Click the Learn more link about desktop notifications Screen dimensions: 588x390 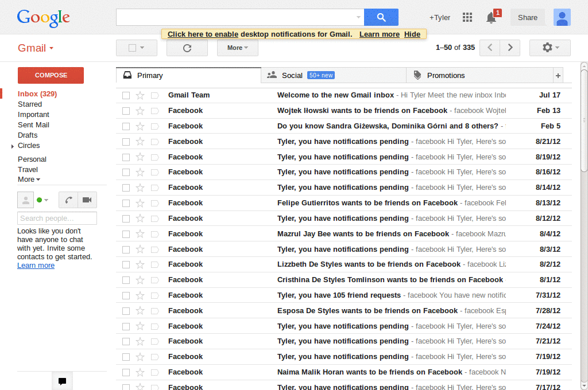pos(379,34)
